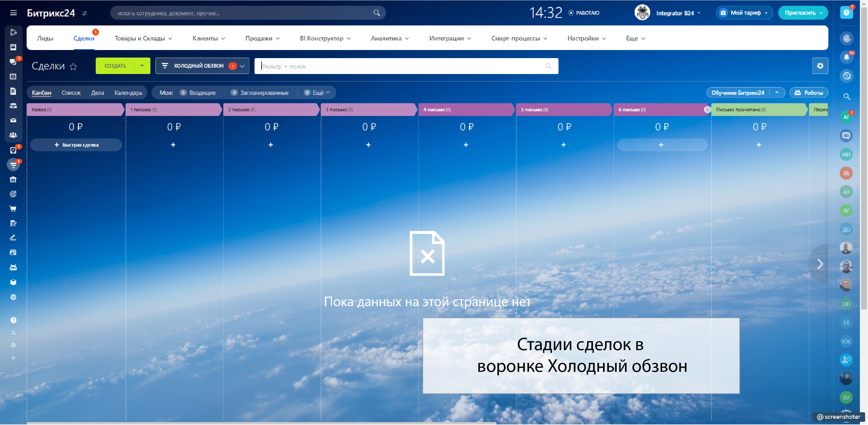This screenshot has height=425, width=868.
Task: Click the calendar icon in left sidebar
Action: pyautogui.click(x=13, y=76)
